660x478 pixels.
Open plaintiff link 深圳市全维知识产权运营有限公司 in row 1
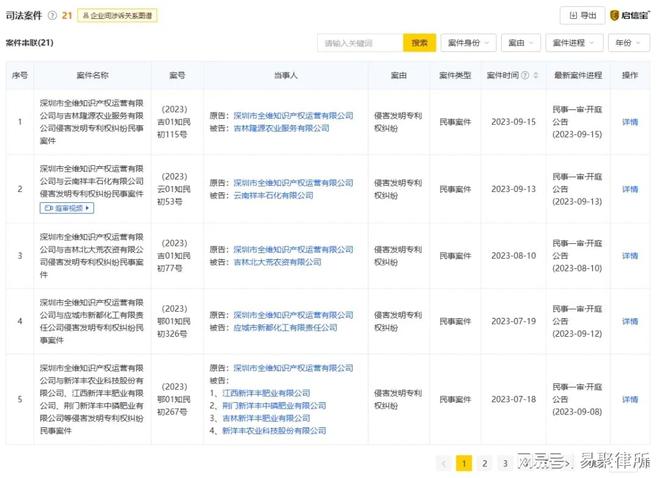pyautogui.click(x=293, y=116)
